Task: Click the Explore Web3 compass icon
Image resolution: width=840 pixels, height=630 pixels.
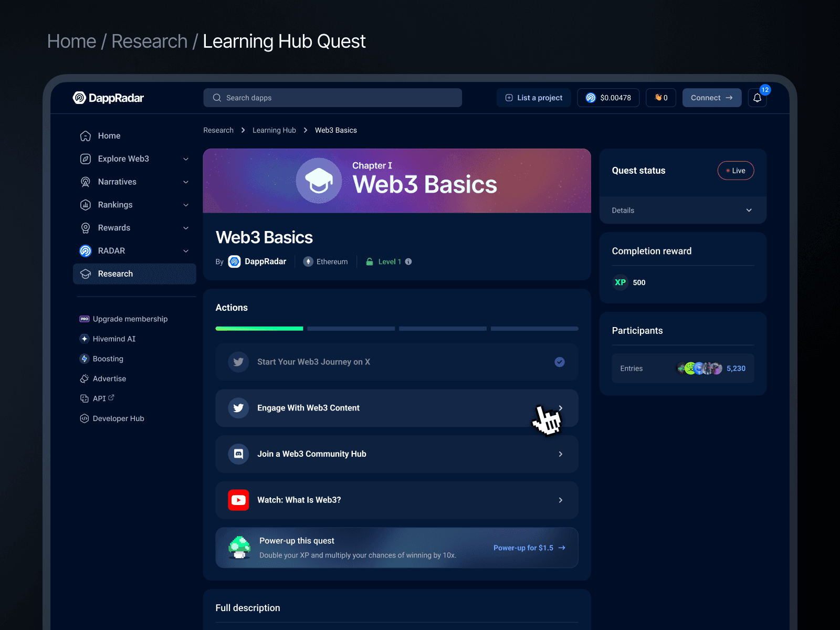Action: 86,159
